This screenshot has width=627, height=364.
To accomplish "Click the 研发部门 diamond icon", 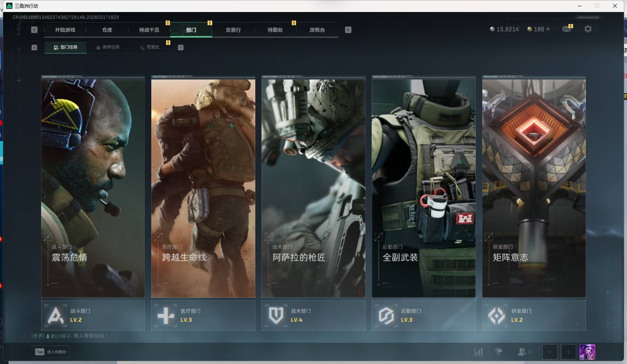I will coord(496,316).
